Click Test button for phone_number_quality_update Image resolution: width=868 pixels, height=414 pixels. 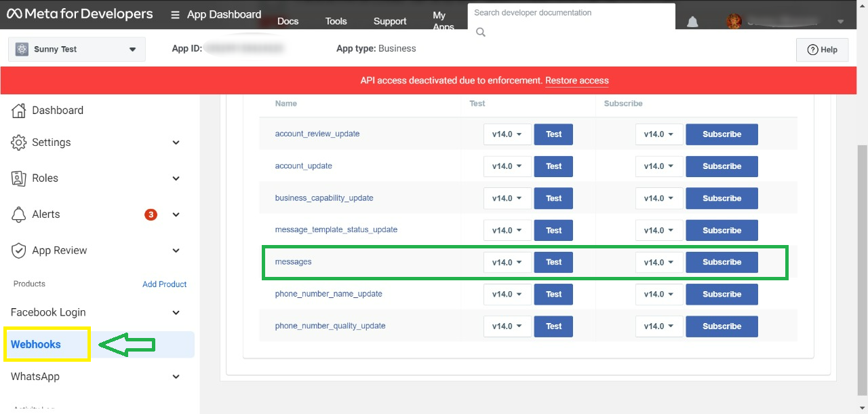tap(553, 326)
